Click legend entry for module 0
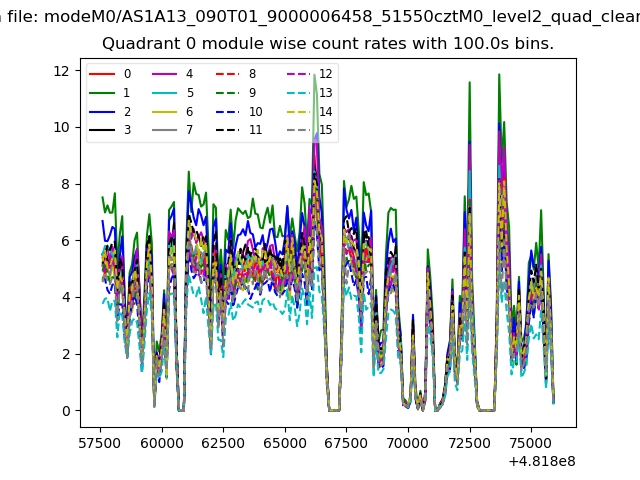The width and height of the screenshot is (640, 480). 110,74
